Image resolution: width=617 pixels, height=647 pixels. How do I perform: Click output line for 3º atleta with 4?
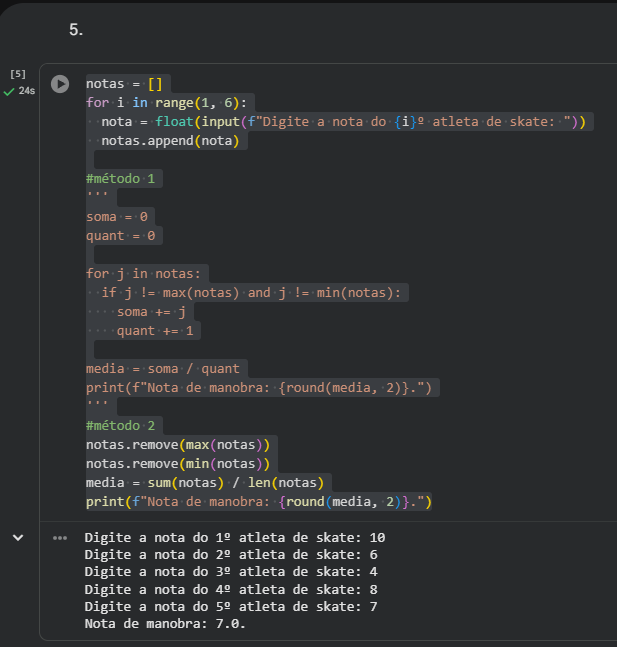pyautogui.click(x=231, y=571)
